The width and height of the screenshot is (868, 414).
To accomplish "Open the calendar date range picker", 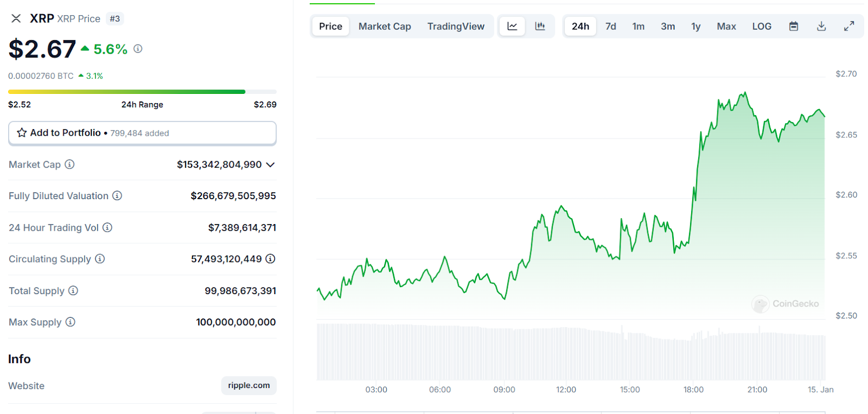I will (x=794, y=26).
